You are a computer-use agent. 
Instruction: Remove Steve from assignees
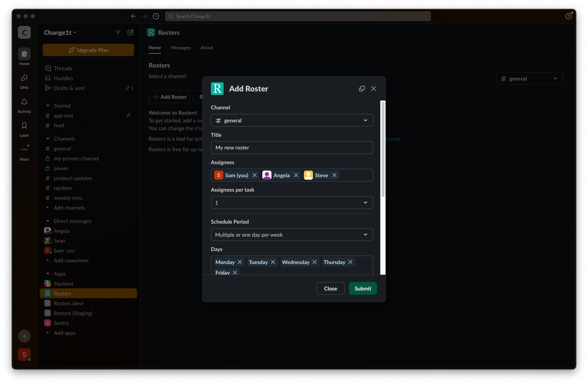334,175
